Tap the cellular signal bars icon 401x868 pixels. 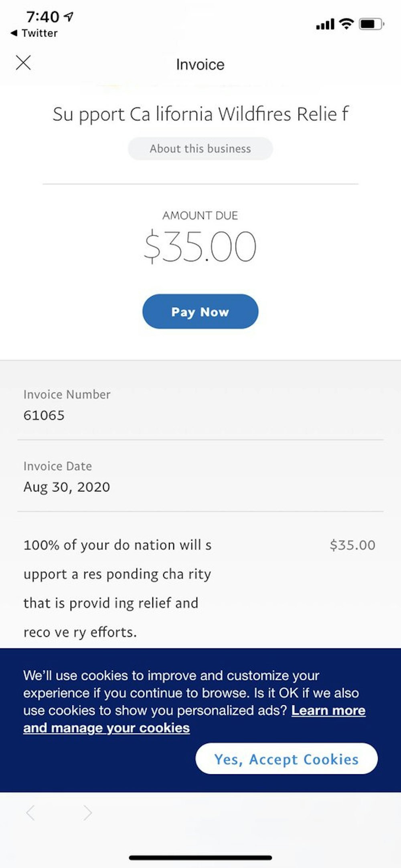click(x=325, y=25)
